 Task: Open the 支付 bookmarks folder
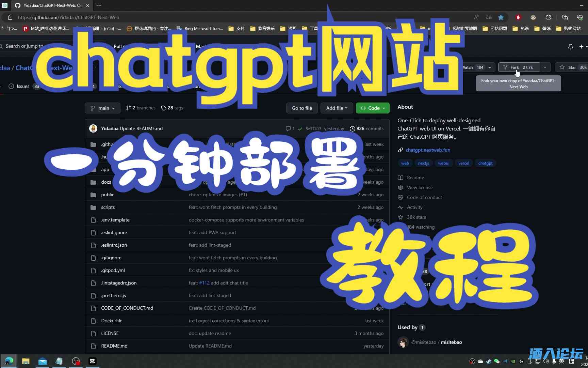pos(237,29)
